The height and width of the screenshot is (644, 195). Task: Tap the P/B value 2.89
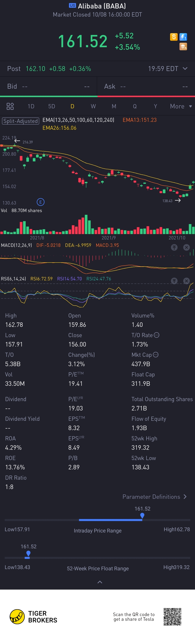pos(74,467)
